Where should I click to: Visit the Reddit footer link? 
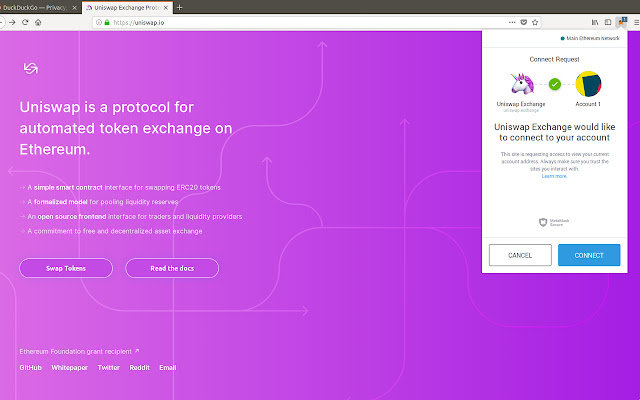(140, 368)
